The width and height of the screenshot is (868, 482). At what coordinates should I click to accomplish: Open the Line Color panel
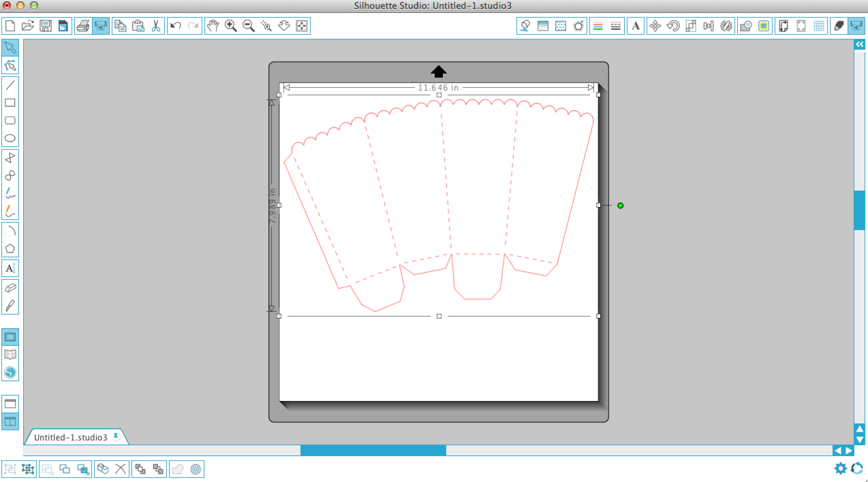pyautogui.click(x=598, y=26)
